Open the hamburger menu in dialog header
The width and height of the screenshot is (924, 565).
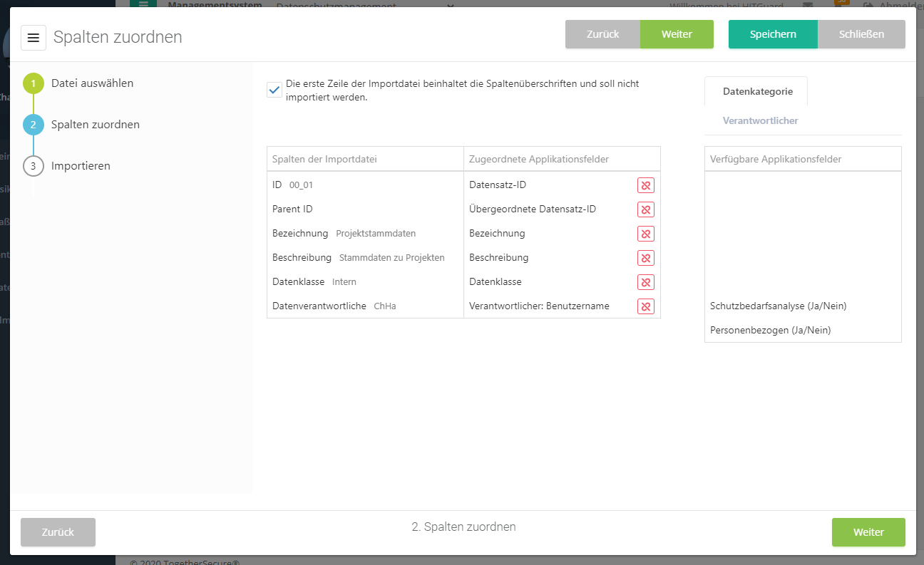(x=34, y=38)
